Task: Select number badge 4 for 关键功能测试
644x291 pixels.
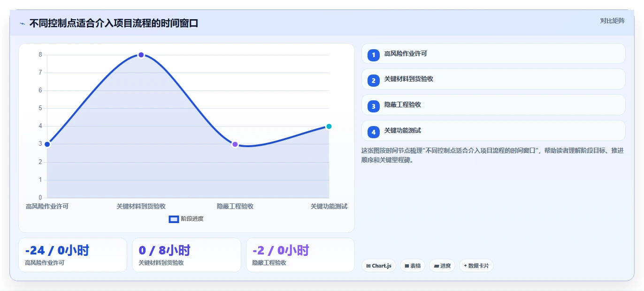Action: tap(374, 132)
